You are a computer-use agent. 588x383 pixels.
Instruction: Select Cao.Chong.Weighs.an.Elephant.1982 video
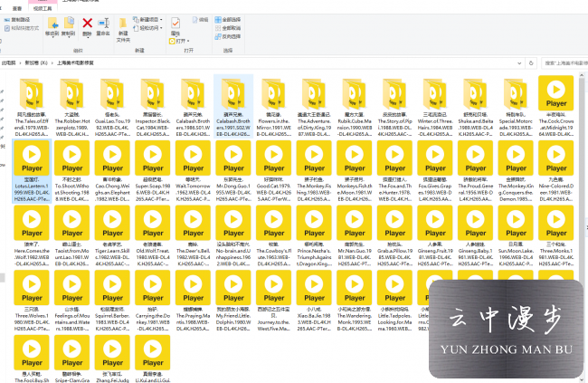coord(112,171)
